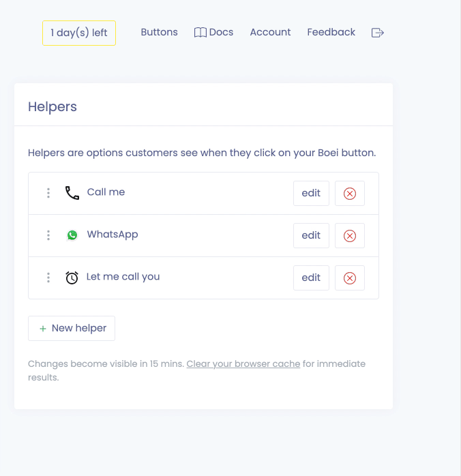
Task: Click the WhatsApp logo icon
Action: point(72,235)
